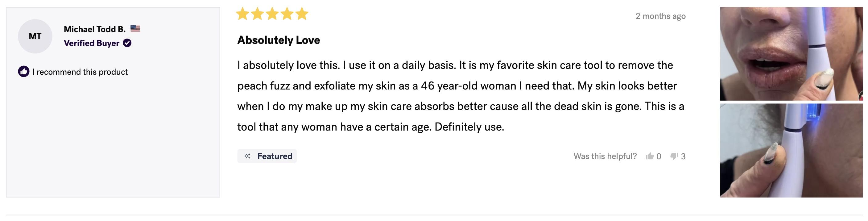Click the Absolutely Love review title

pos(279,40)
